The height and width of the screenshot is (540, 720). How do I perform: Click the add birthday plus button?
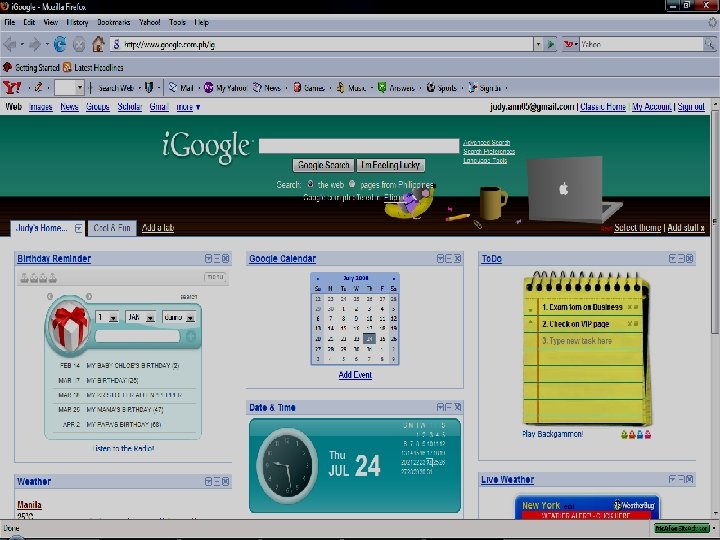[191, 337]
